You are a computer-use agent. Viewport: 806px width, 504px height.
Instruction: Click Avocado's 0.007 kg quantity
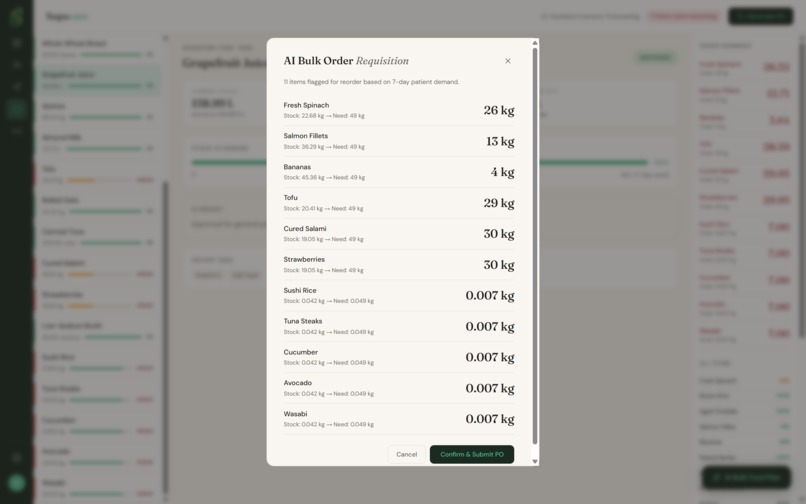click(490, 388)
